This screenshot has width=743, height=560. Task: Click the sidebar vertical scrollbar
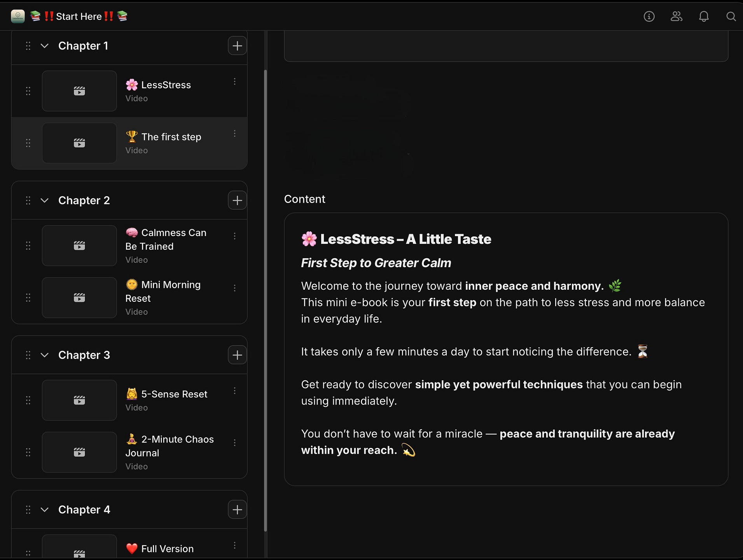[x=266, y=301]
